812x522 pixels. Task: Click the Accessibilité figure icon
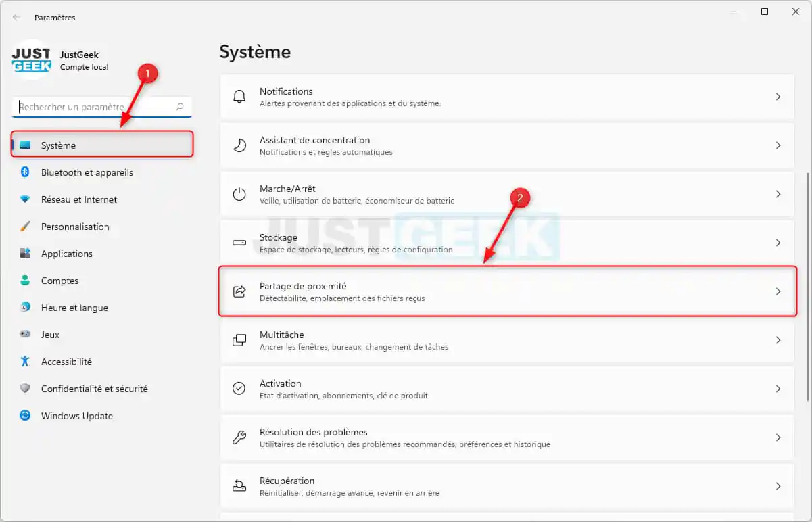25,362
